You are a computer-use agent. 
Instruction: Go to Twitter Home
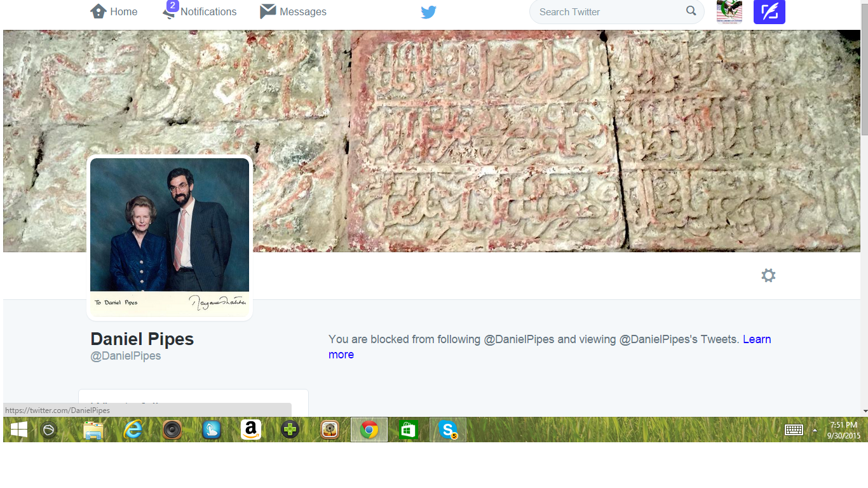[114, 11]
